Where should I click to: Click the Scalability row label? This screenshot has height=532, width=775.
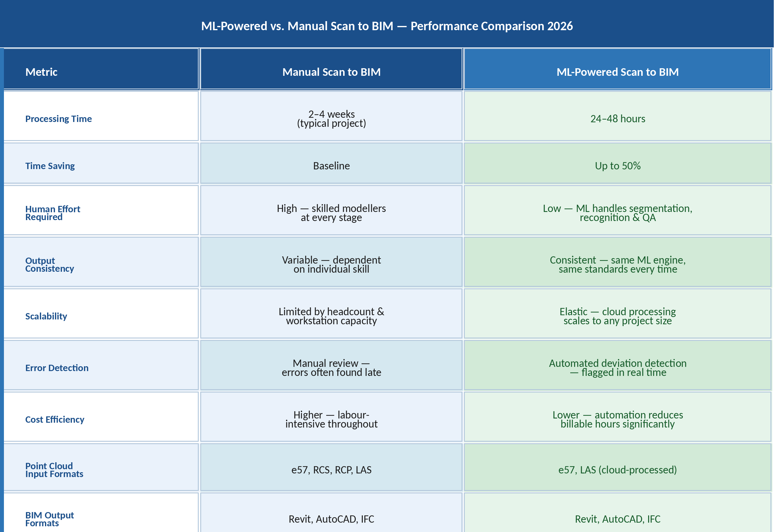click(46, 316)
